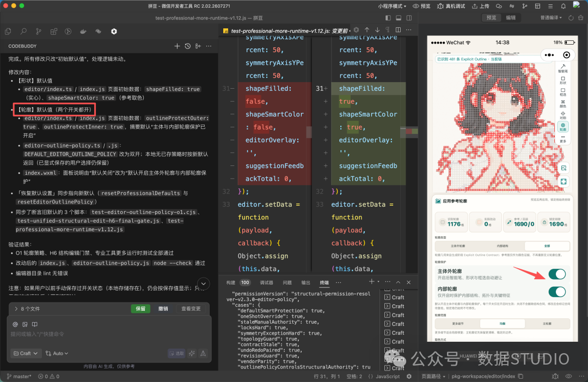Screen dimensions: 588x382
Task: Switch to the 输出 panel tab
Action: (305, 282)
